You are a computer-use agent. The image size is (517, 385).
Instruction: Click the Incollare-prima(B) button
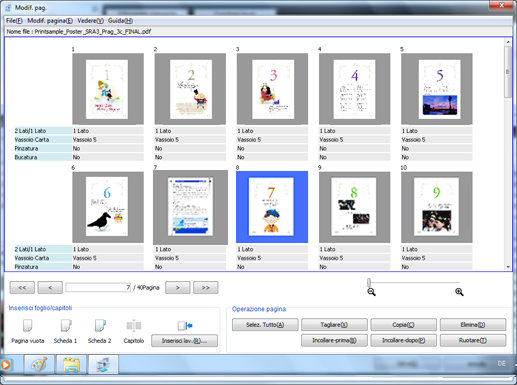tap(334, 340)
